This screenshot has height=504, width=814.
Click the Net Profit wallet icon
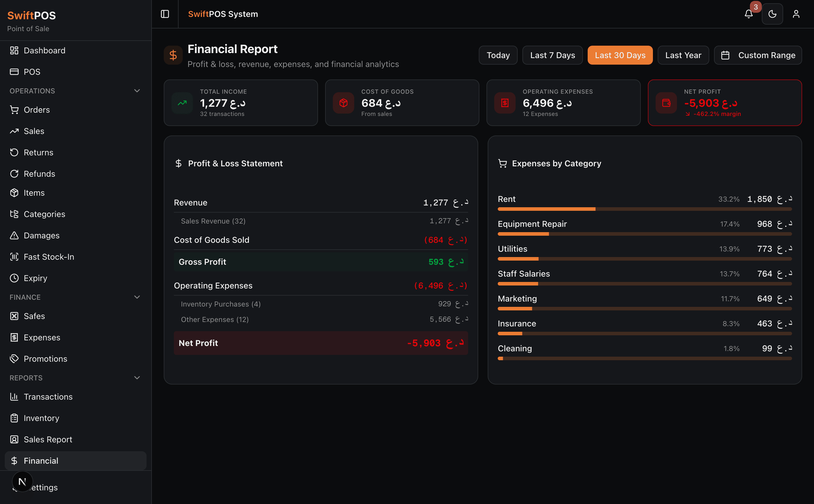point(666,103)
